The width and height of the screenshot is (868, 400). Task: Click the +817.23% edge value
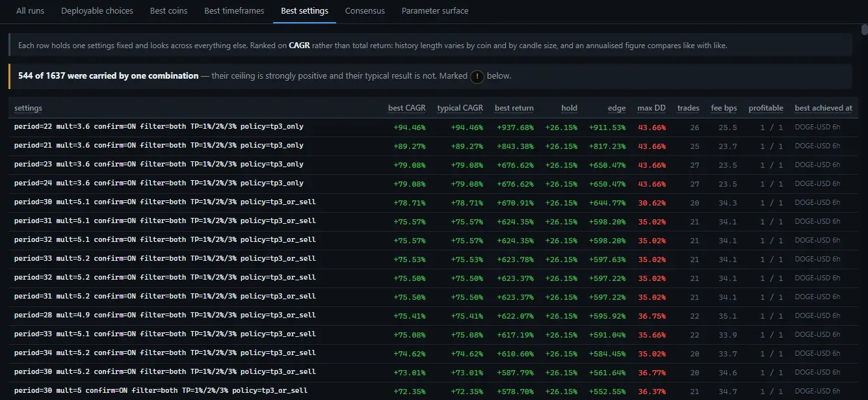(608, 146)
